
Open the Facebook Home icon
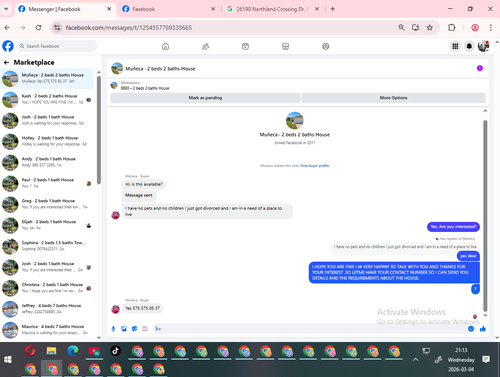[x=165, y=46]
